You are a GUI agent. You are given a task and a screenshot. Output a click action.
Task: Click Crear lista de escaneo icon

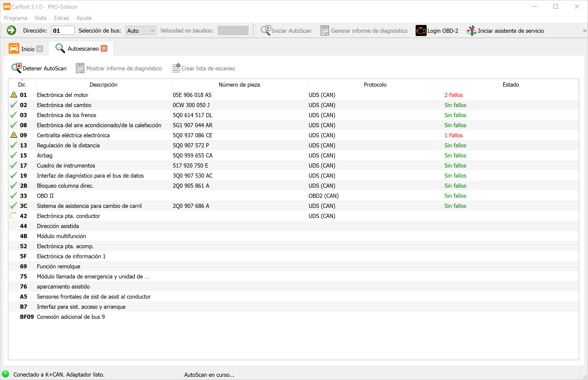tap(176, 68)
